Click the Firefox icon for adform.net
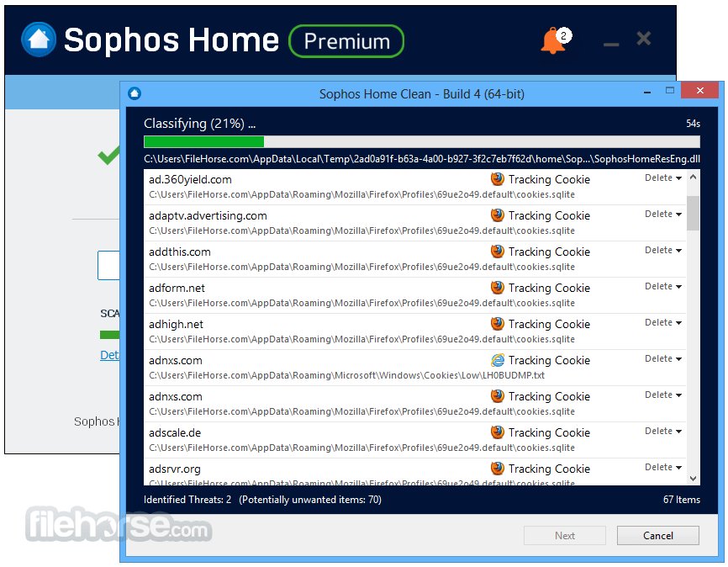The image size is (728, 567). click(498, 288)
